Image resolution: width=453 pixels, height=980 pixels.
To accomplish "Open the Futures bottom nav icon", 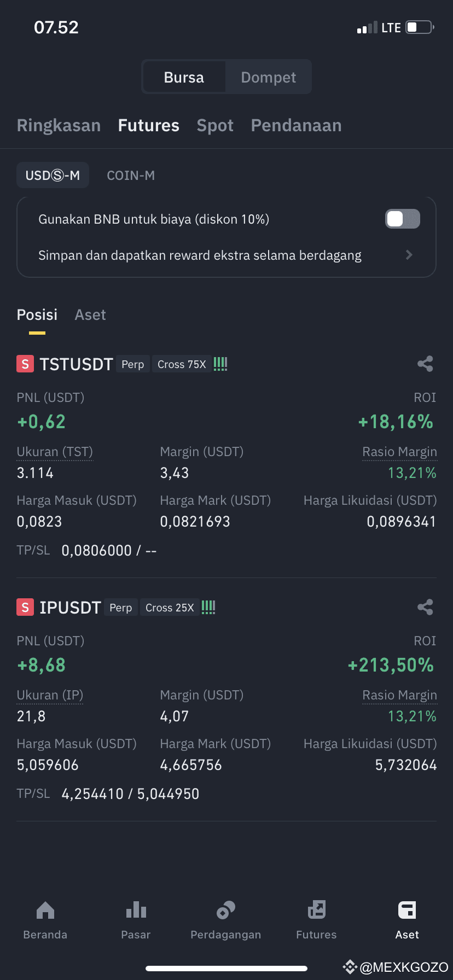I will coord(316,910).
